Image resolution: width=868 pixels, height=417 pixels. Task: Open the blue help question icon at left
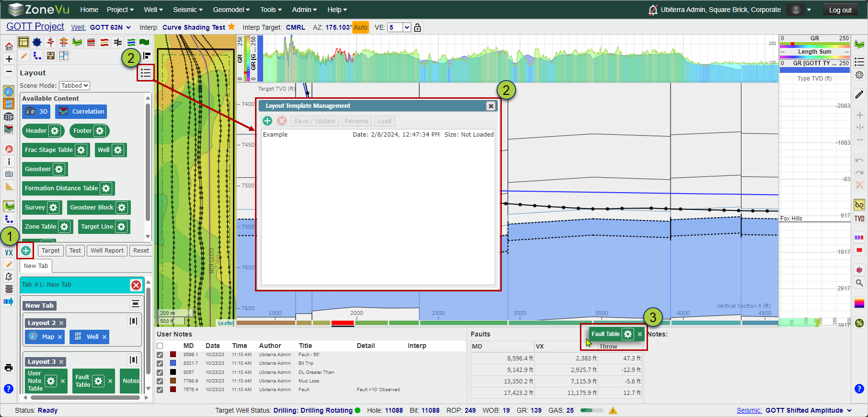click(x=9, y=388)
